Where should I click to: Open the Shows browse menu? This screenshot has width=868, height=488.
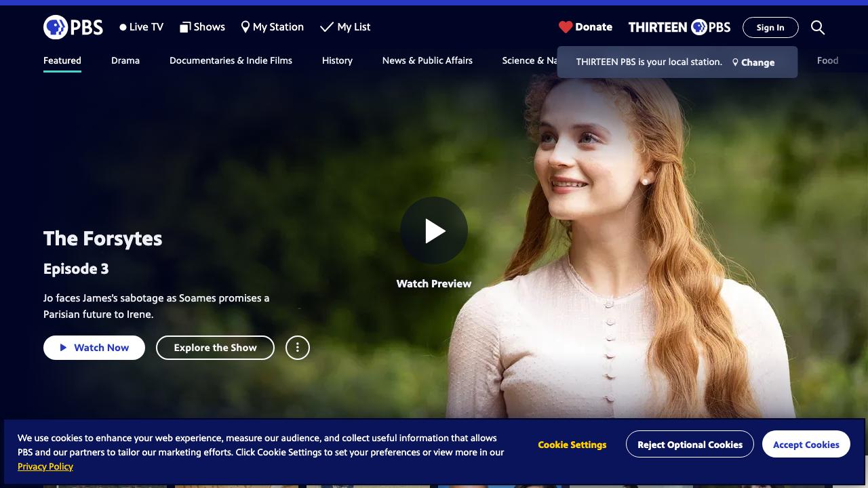202,27
